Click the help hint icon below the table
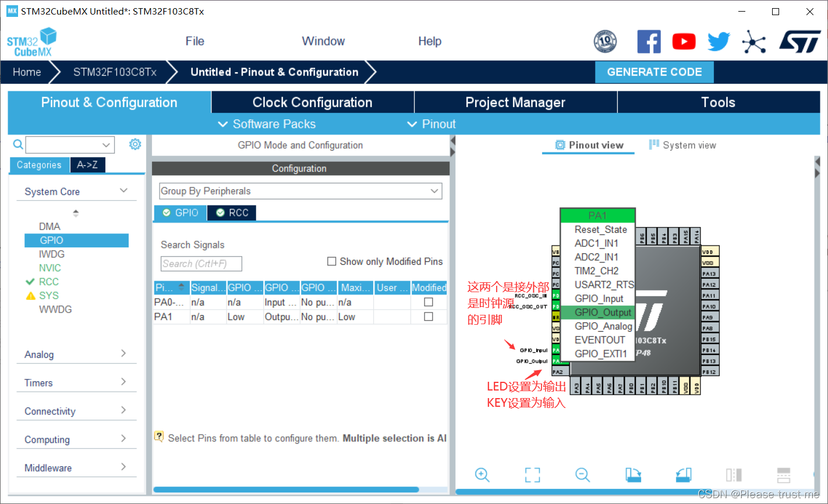This screenshot has width=828, height=504. pyautogui.click(x=158, y=436)
